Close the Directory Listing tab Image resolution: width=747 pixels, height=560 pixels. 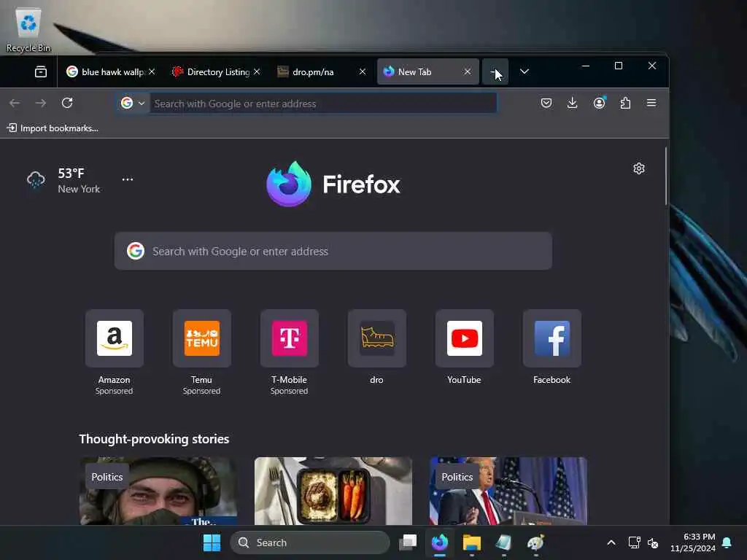point(257,71)
